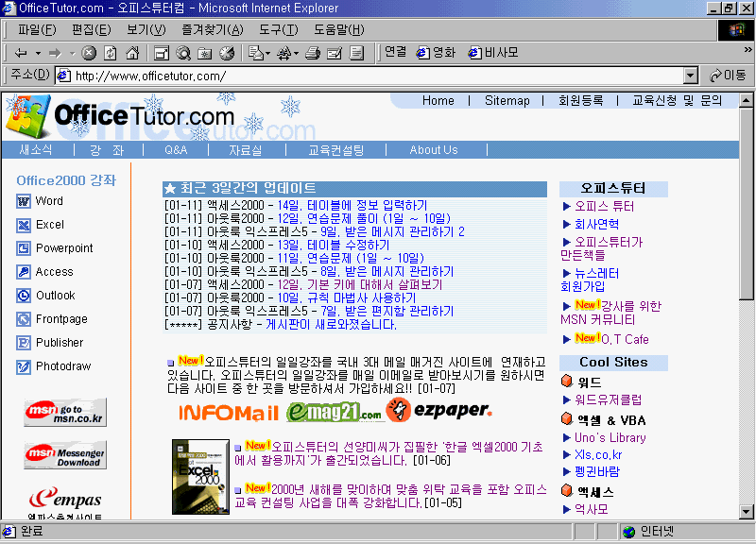This screenshot has height=544, width=756.
Task: Go back using the Back arrow
Action: point(21,53)
